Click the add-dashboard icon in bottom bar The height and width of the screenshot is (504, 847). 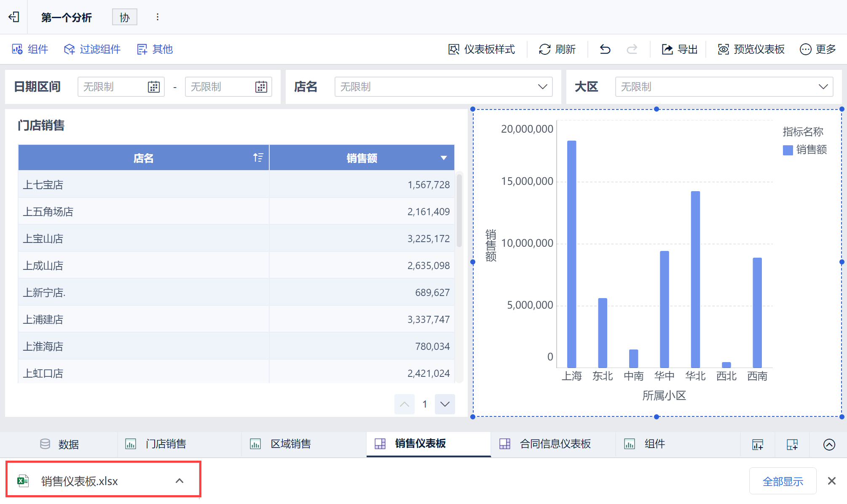click(x=792, y=444)
